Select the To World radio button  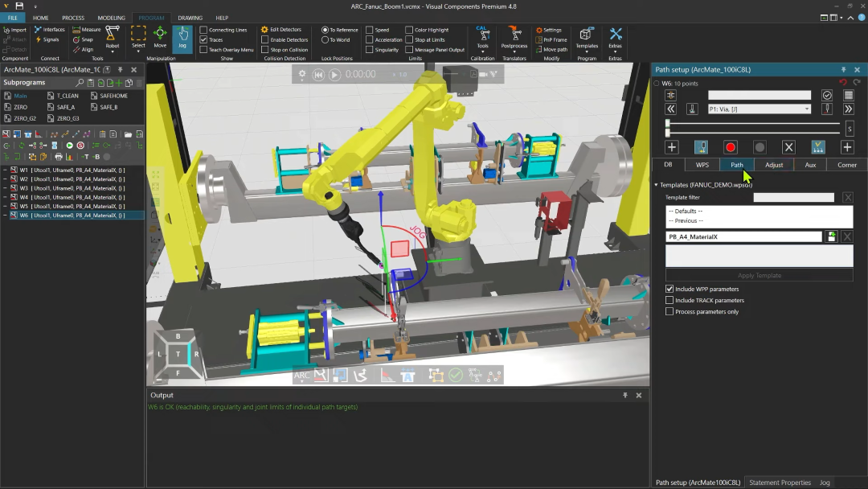click(x=325, y=40)
